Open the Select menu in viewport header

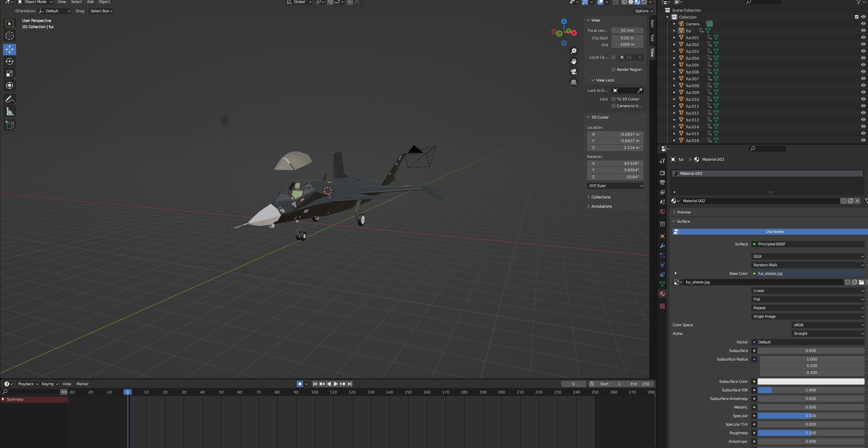(x=76, y=2)
